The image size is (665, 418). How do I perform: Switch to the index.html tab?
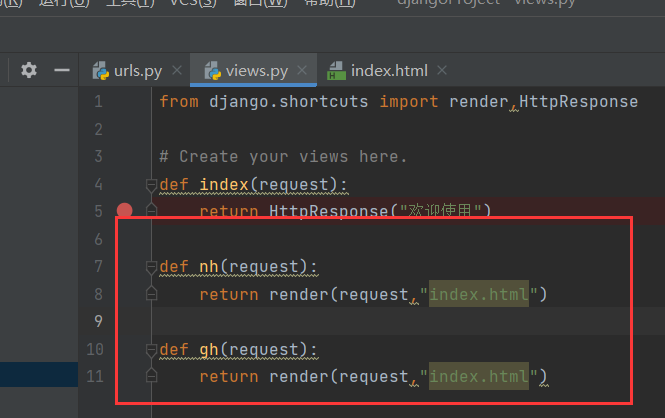click(389, 71)
